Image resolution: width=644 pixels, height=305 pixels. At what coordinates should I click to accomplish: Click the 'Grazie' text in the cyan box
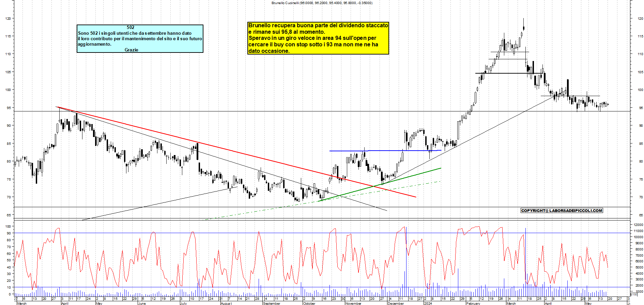[131, 50]
